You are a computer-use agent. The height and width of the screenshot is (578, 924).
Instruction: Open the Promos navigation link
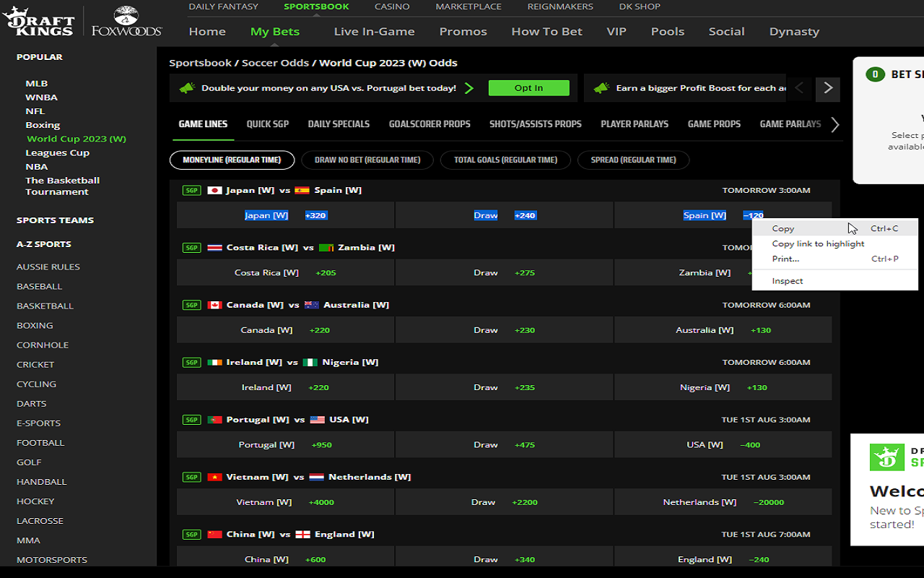(x=463, y=32)
